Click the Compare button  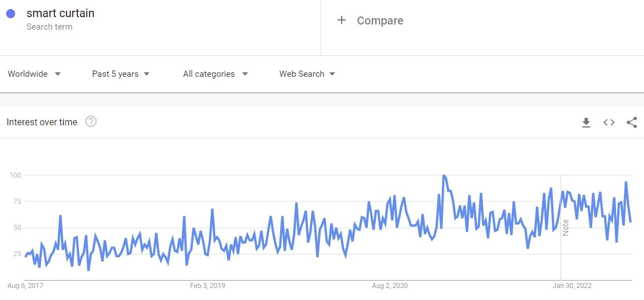pos(380,20)
